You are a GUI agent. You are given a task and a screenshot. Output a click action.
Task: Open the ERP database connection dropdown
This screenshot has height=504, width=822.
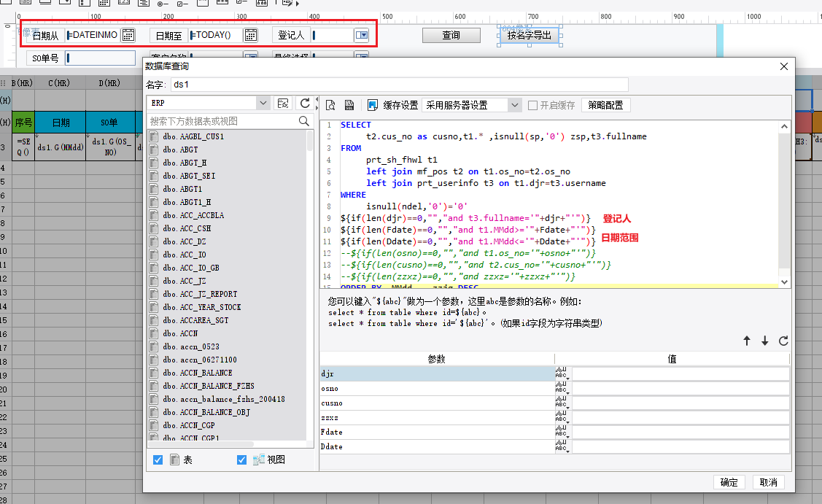pyautogui.click(x=263, y=103)
